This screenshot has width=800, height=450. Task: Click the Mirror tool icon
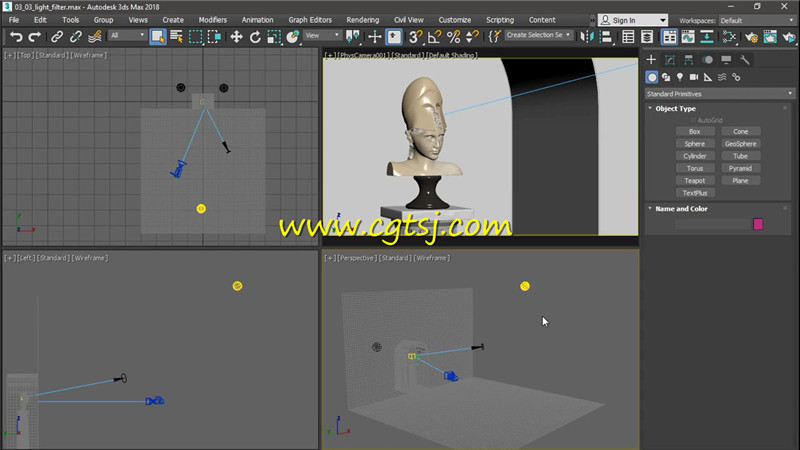pos(587,37)
